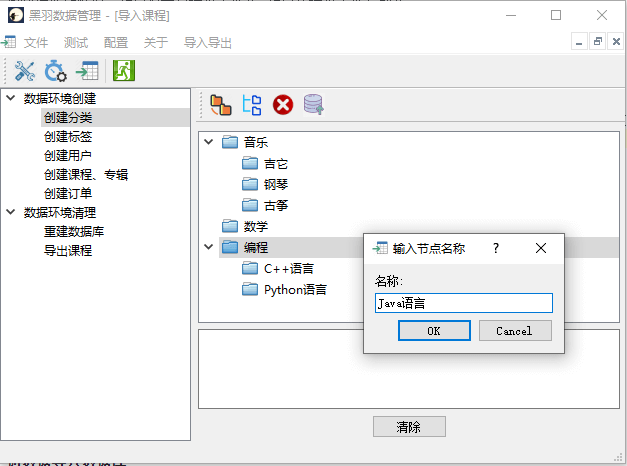Select the 编程 category label

click(x=256, y=248)
